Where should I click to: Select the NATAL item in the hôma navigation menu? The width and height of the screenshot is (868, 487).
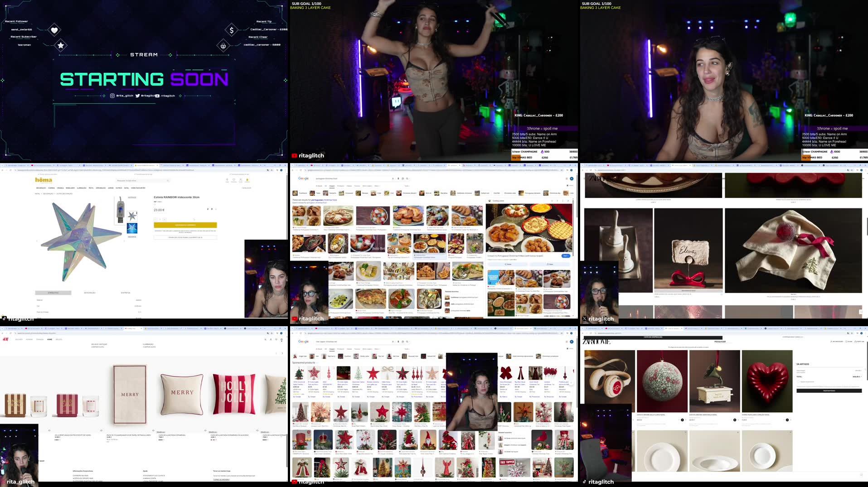coord(125,188)
